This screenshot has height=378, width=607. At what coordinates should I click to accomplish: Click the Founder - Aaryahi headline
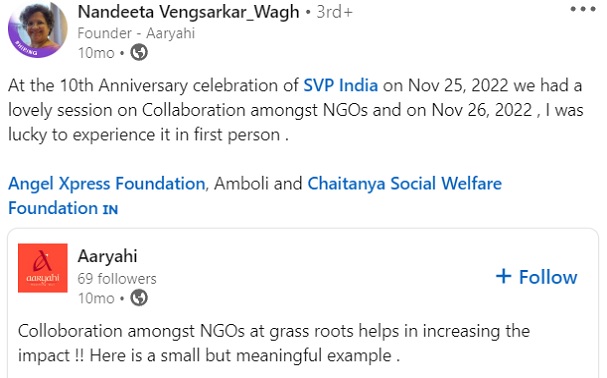[136, 33]
